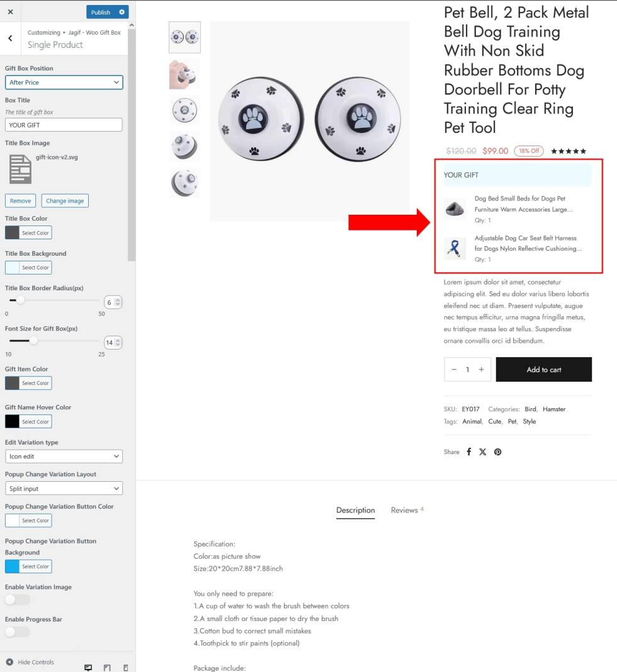
Task: Toggle Enable Variation Image switch
Action: tap(17, 600)
